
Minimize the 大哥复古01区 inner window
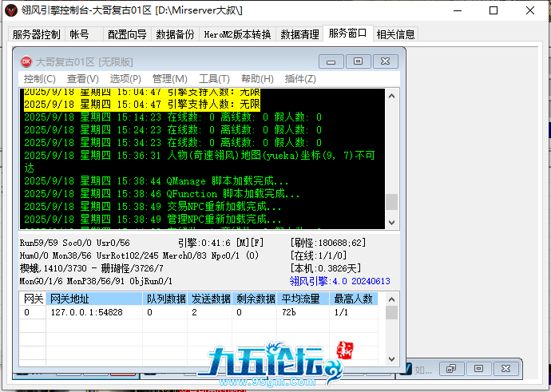331,61
